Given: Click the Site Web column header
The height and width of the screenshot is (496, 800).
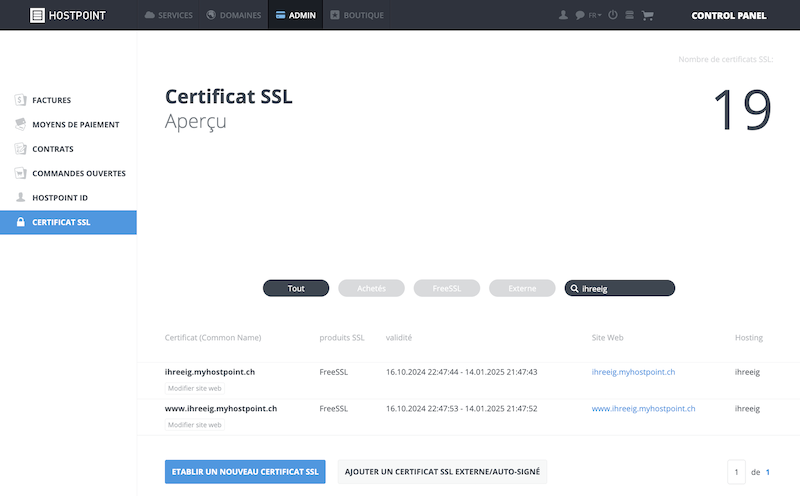Looking at the screenshot, I should pyautogui.click(x=608, y=338).
